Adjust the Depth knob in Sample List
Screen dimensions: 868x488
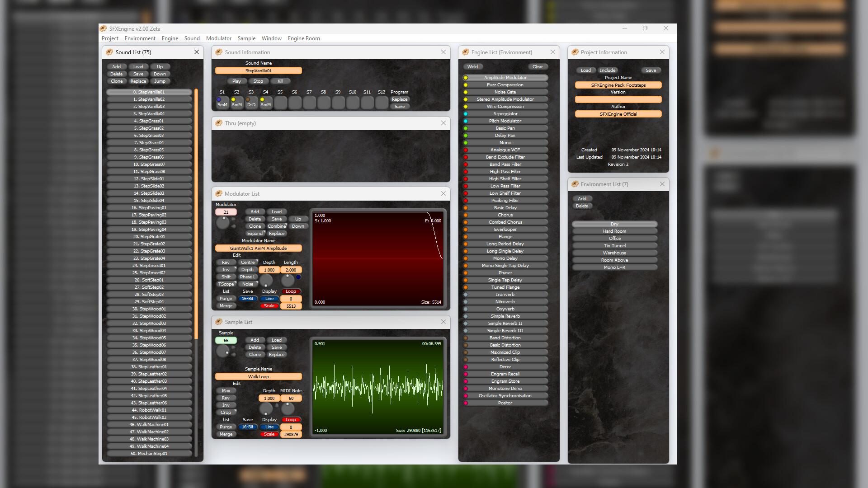(x=266, y=408)
